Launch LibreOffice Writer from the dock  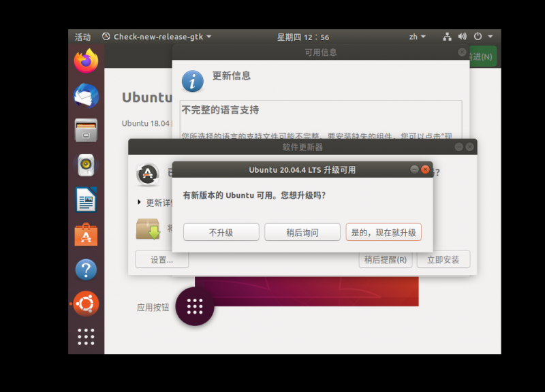tap(86, 200)
